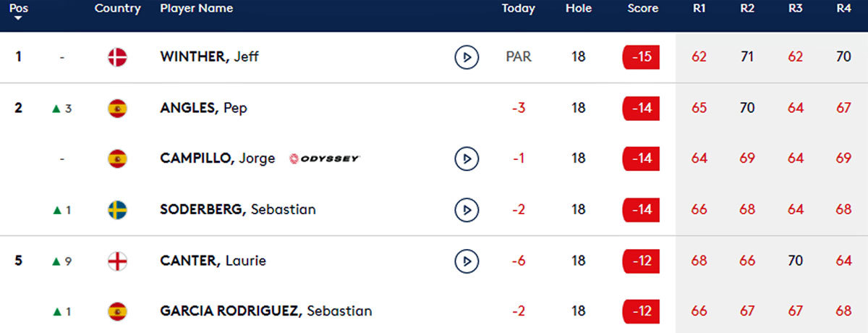This screenshot has width=868, height=333.
Task: Open ANGLES, Pep player profile
Action: tap(203, 108)
